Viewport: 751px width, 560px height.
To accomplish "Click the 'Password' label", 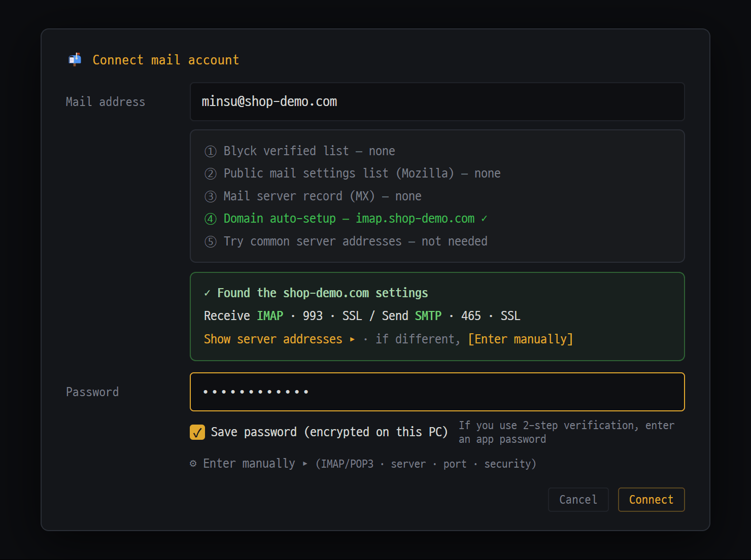I will tap(92, 392).
